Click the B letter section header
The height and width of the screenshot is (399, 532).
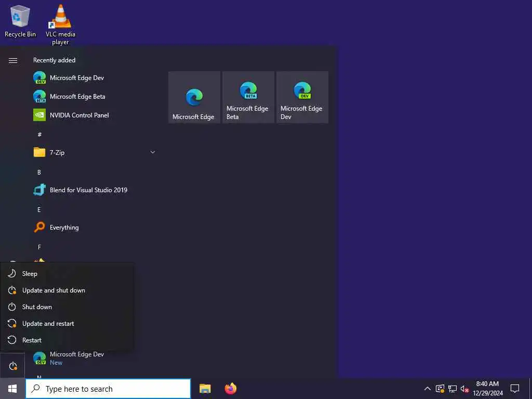(x=39, y=172)
